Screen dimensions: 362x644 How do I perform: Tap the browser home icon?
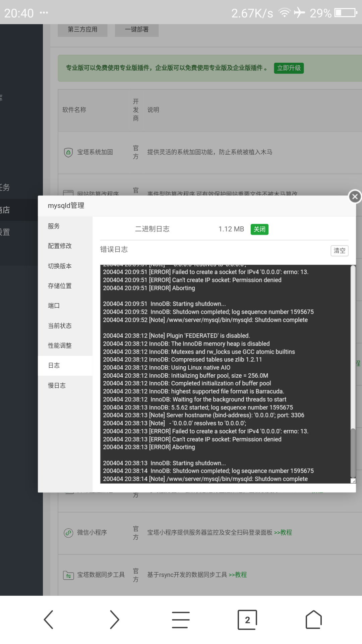coord(314,620)
